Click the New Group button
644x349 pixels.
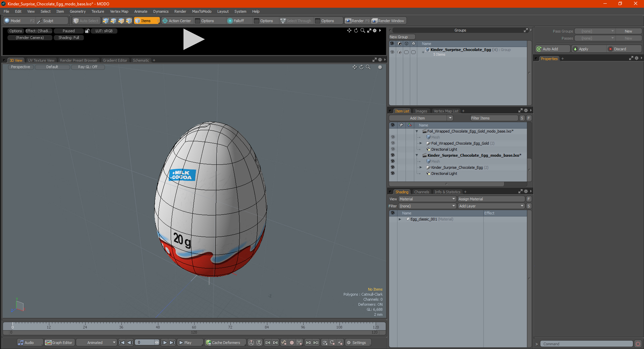click(x=402, y=37)
